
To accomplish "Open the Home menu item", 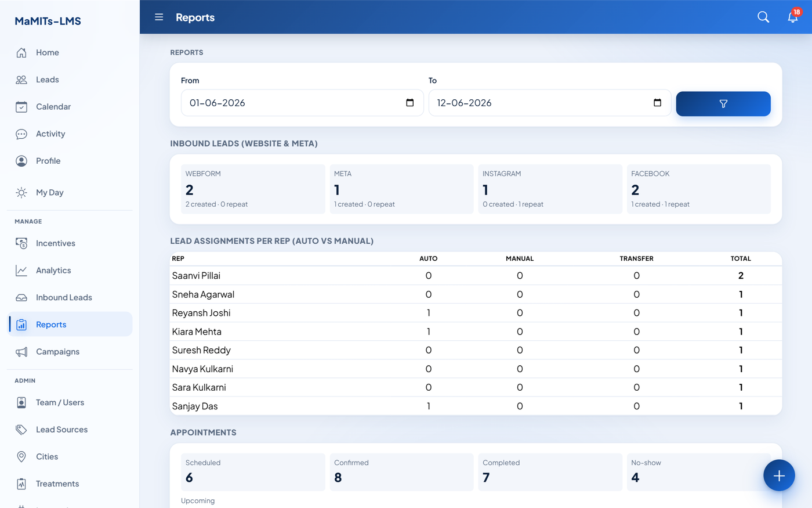I will click(70, 53).
